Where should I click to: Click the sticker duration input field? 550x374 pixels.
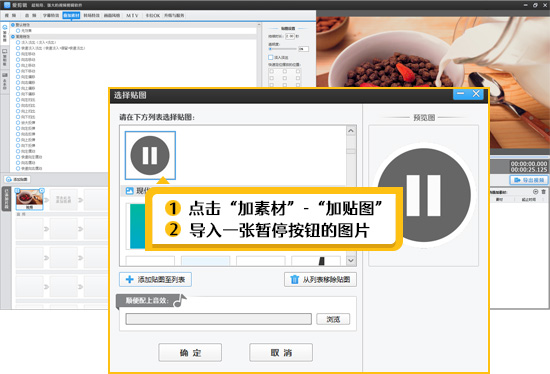tap(290, 36)
